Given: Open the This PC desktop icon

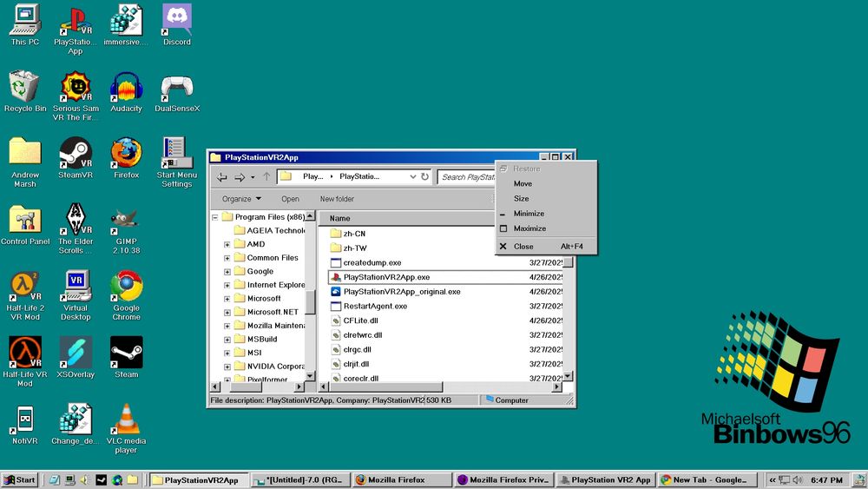Looking at the screenshot, I should [x=25, y=25].
